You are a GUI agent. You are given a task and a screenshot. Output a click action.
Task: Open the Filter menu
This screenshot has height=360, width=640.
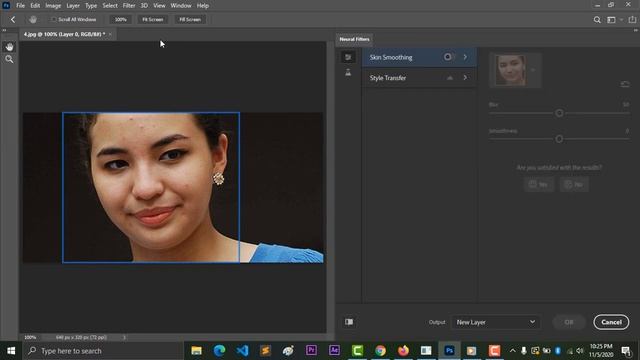coord(129,6)
